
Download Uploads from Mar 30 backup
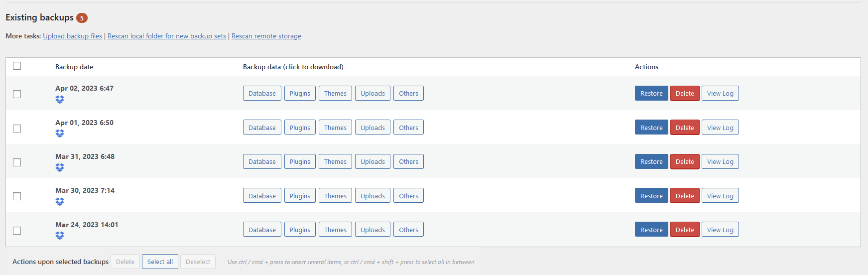pos(372,196)
